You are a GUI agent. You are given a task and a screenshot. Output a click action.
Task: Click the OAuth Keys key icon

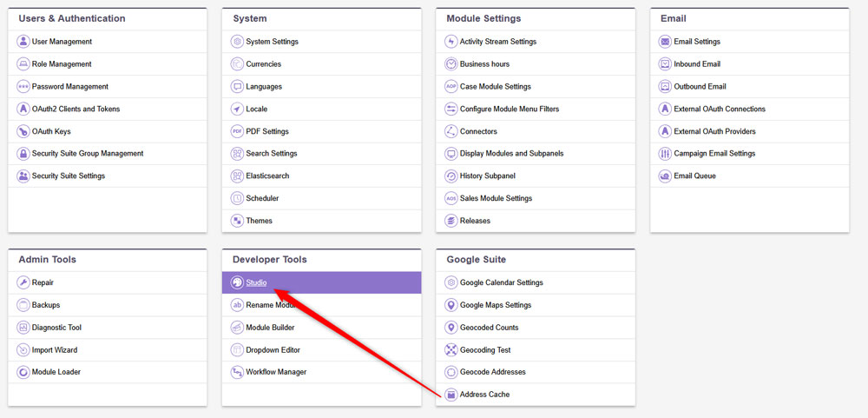23,131
